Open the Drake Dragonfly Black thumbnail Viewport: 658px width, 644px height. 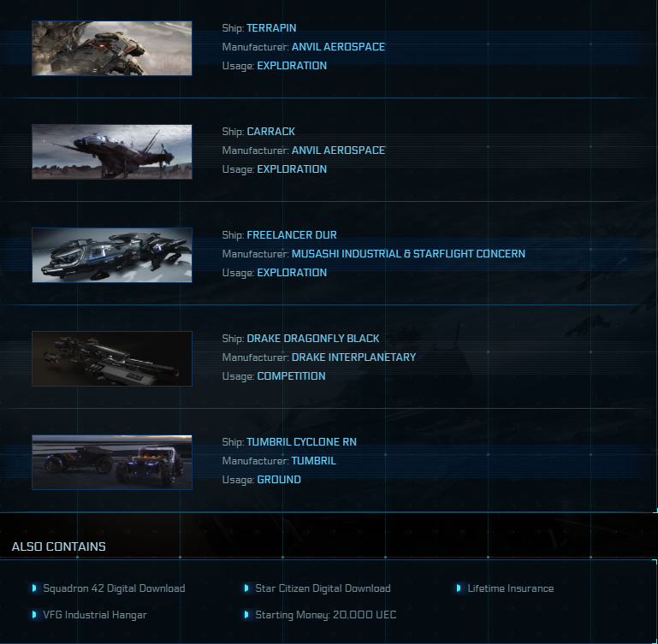pyautogui.click(x=112, y=358)
